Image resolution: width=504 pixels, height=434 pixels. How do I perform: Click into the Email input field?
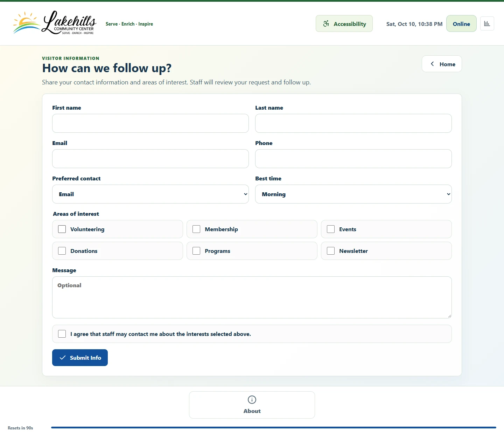pyautogui.click(x=150, y=159)
